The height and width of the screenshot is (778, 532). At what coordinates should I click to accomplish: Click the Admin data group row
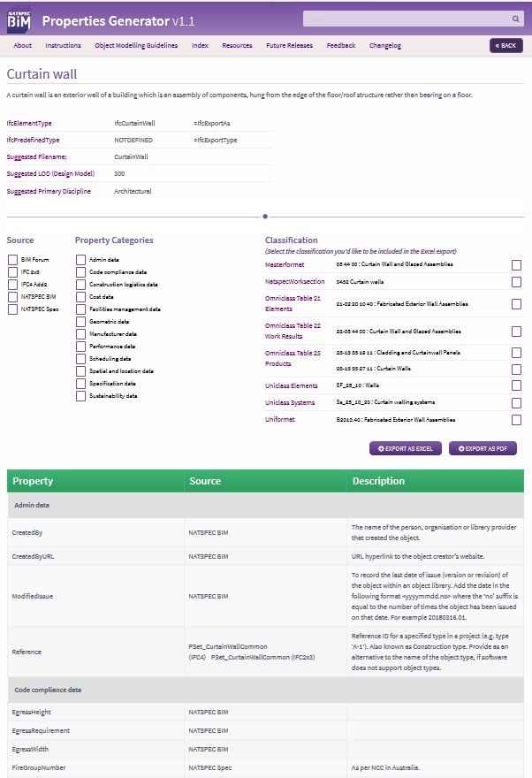[x=265, y=505]
